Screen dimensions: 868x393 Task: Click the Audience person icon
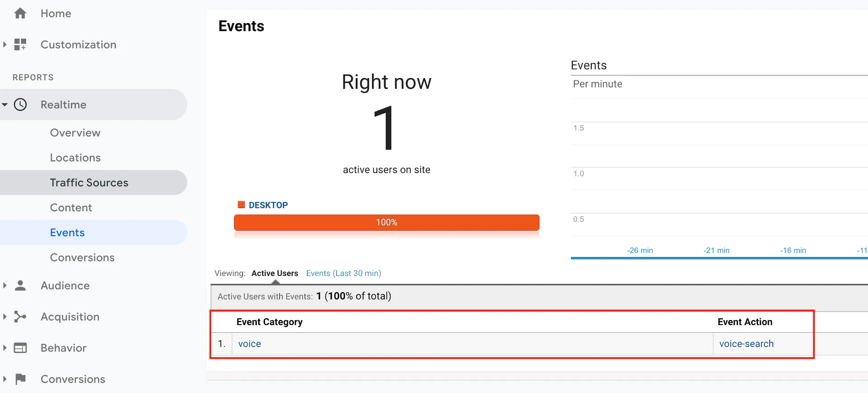(20, 285)
